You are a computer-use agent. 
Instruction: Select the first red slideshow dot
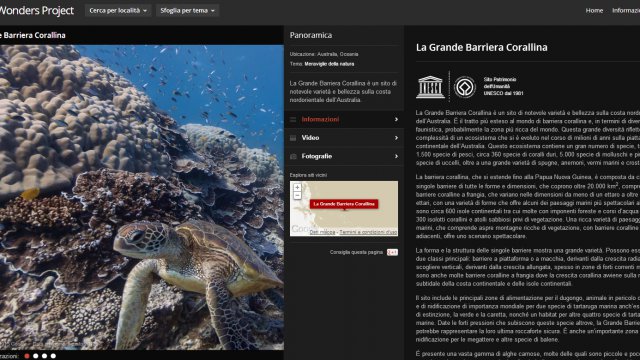(x=27, y=356)
